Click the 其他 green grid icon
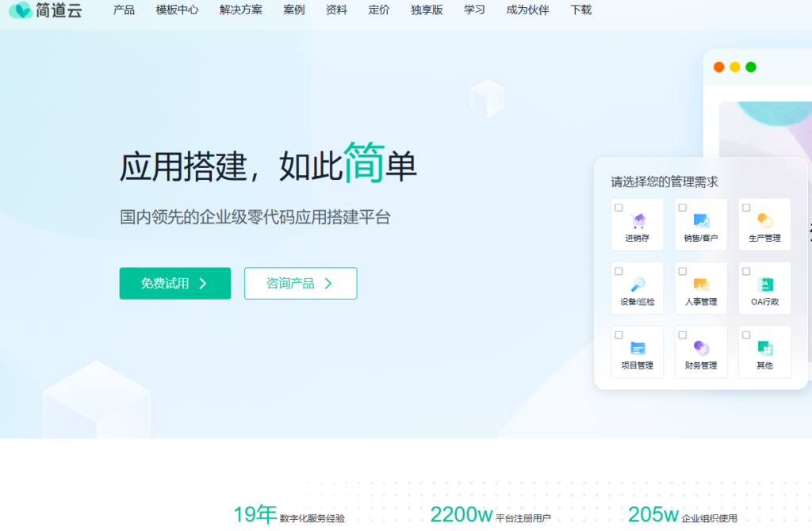This screenshot has width=812, height=531. (x=765, y=348)
